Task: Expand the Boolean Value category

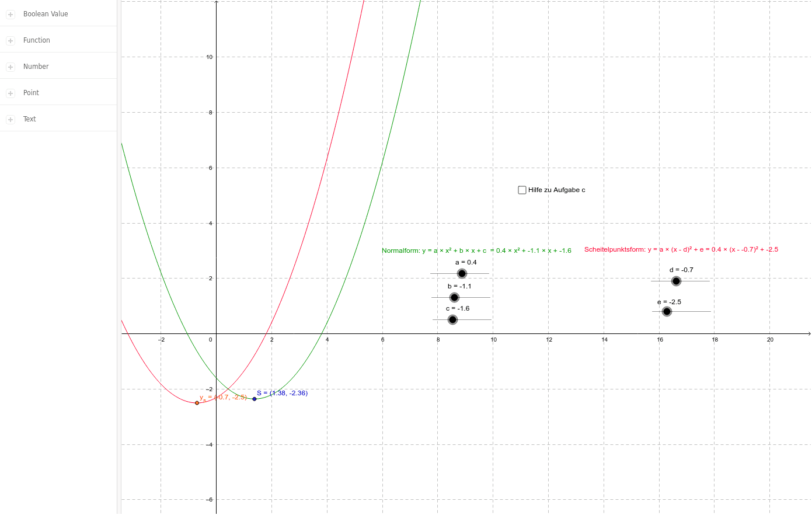Action: (11, 15)
